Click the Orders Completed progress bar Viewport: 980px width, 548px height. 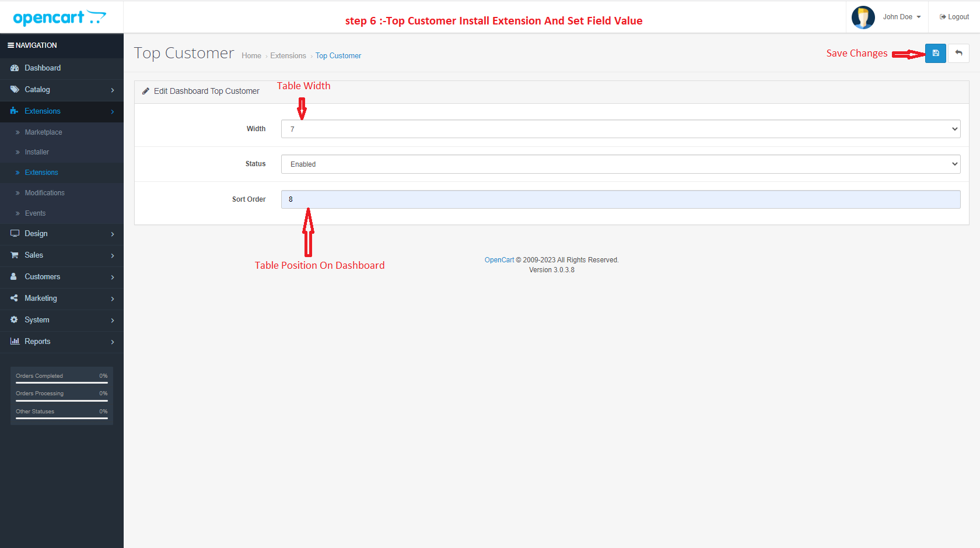tap(62, 382)
